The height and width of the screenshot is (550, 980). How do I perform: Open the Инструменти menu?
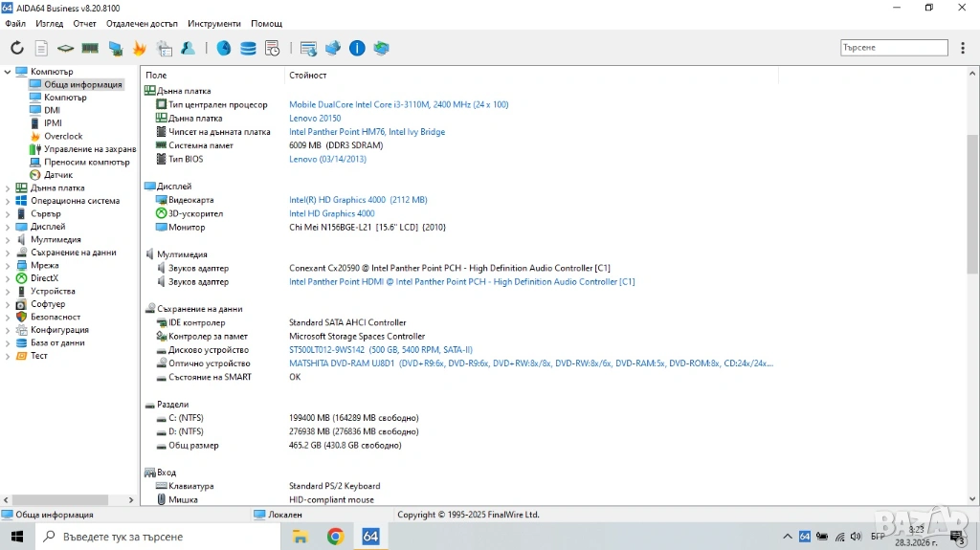click(214, 23)
